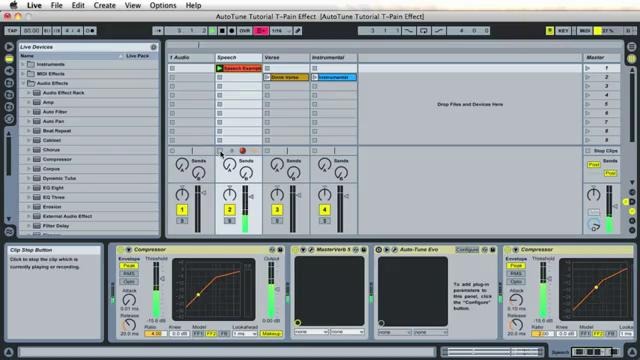Click the transport Play button
Screen dimensions: 640x360
[212, 31]
